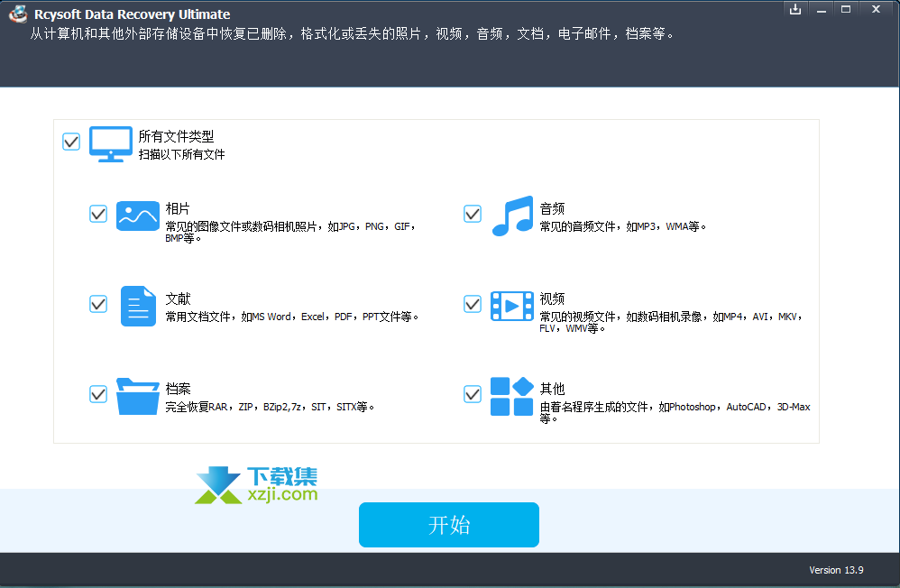Click the description mentioning Photoshop, AutoCAD
Image resolution: width=900 pixels, height=588 pixels.
675,412
